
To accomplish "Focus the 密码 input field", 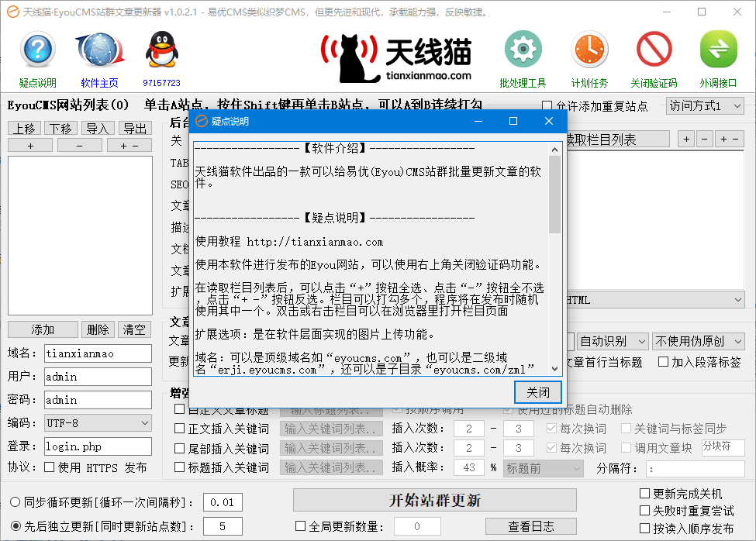I will (98, 400).
